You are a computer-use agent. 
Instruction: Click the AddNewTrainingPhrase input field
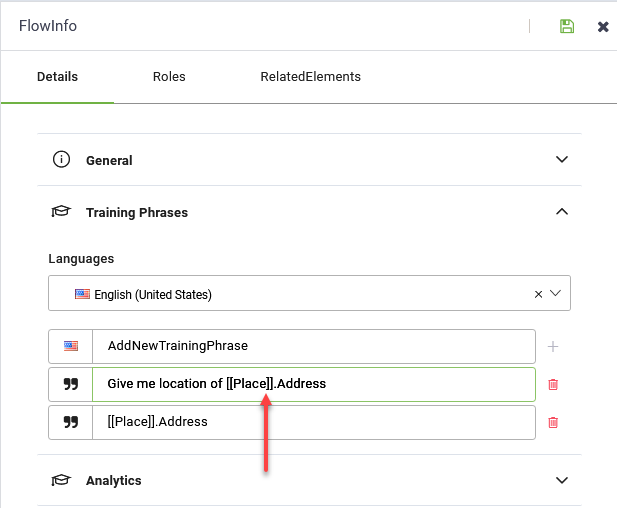click(314, 346)
